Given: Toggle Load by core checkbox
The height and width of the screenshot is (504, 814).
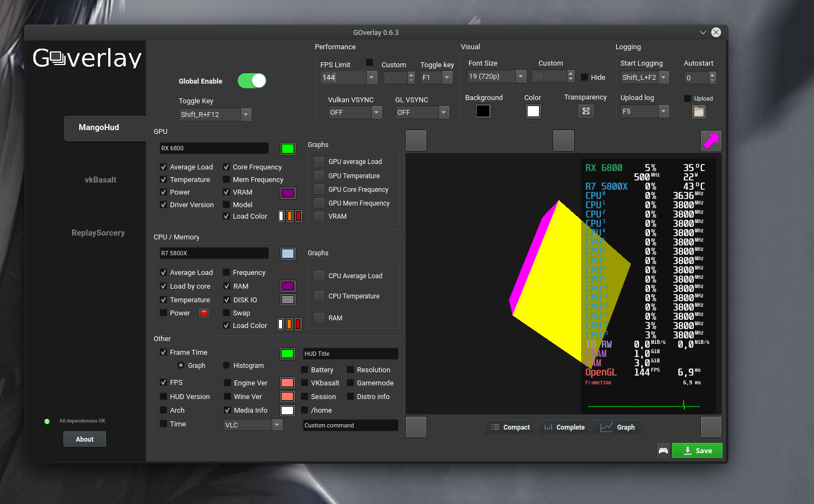Looking at the screenshot, I should point(163,286).
